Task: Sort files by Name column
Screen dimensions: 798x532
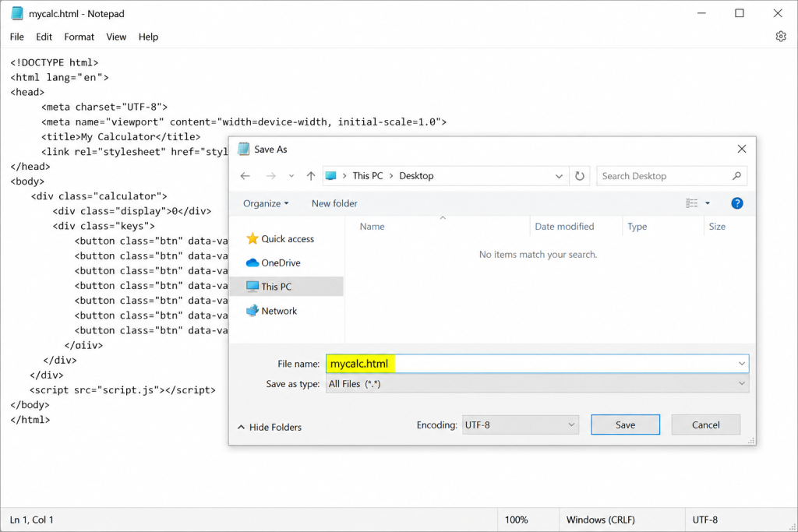Action: [372, 227]
